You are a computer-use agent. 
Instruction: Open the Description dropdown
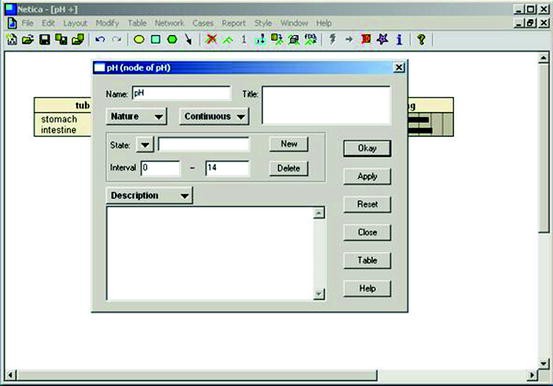pos(149,195)
